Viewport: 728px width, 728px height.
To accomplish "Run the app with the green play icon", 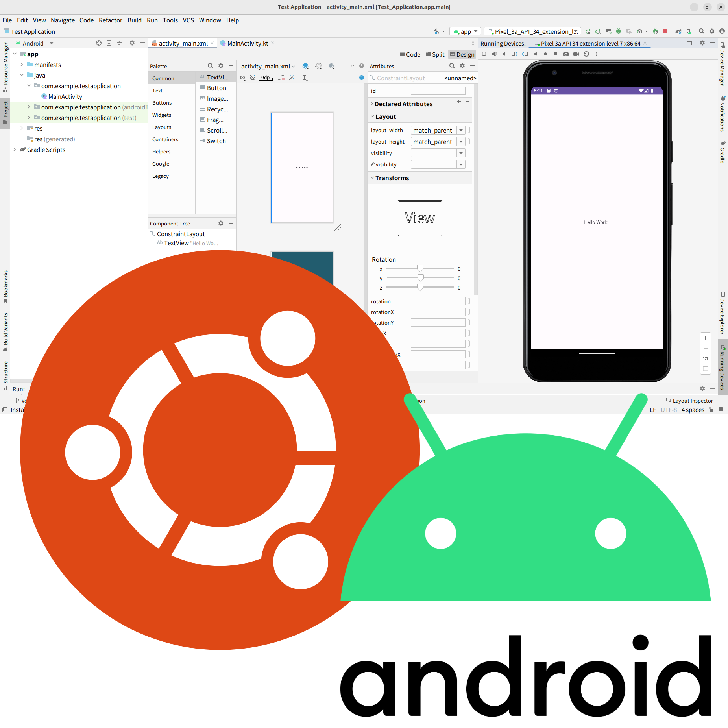I will (588, 31).
